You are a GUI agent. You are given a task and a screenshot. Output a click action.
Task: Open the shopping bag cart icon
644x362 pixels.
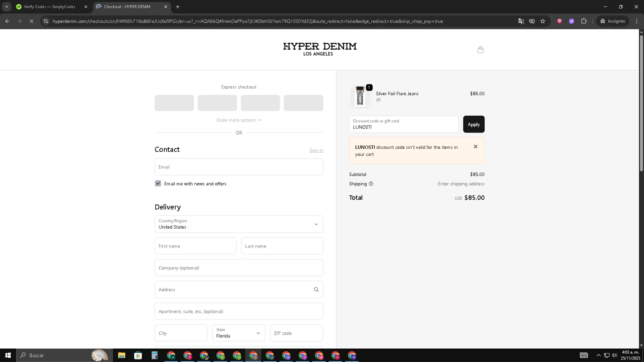point(480,50)
